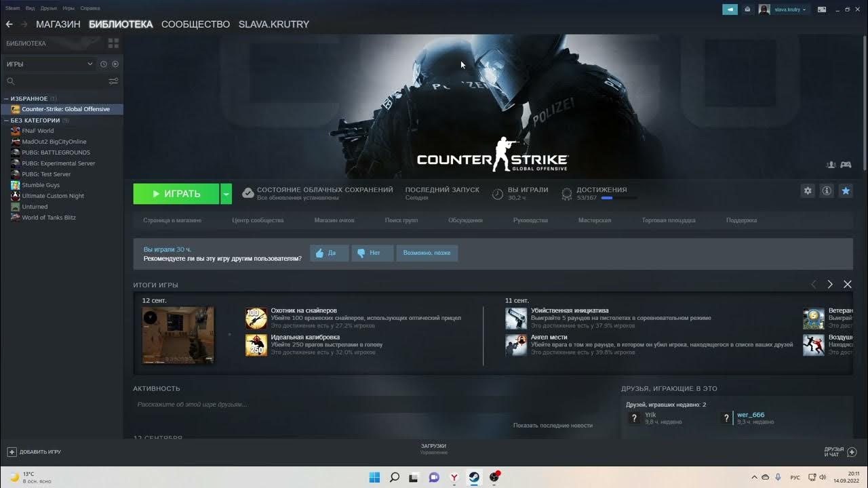
Task: Open Поддержка link
Action: coord(741,220)
